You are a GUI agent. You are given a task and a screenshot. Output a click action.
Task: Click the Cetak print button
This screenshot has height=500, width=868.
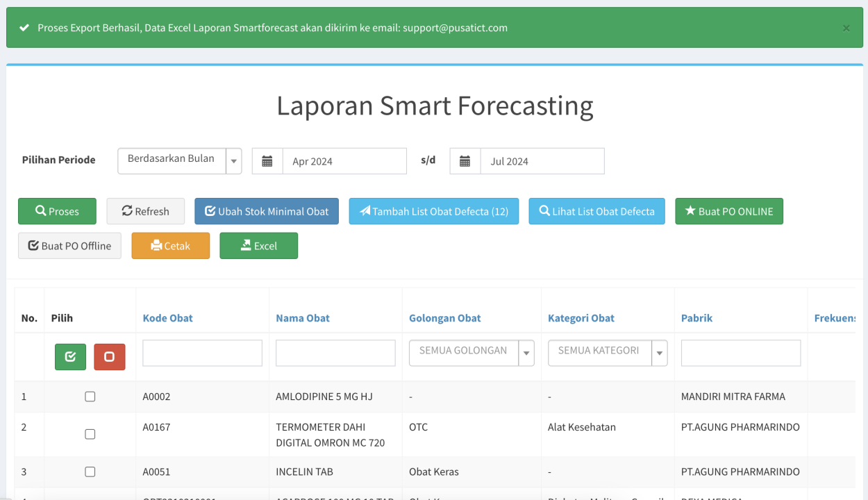pos(171,246)
